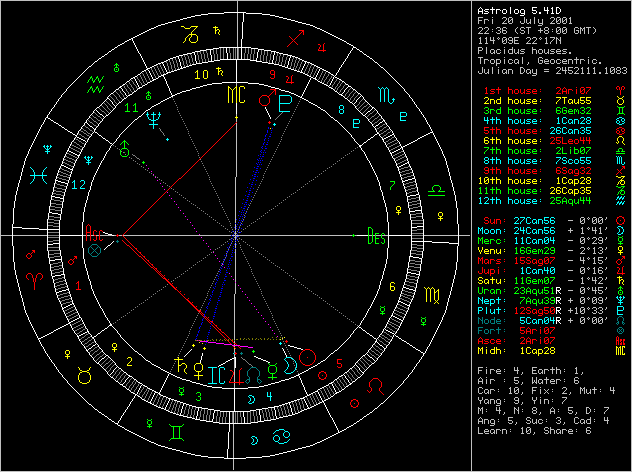
Task: Select the Part of Fortune glyph below the Asc
Action: click(94, 251)
